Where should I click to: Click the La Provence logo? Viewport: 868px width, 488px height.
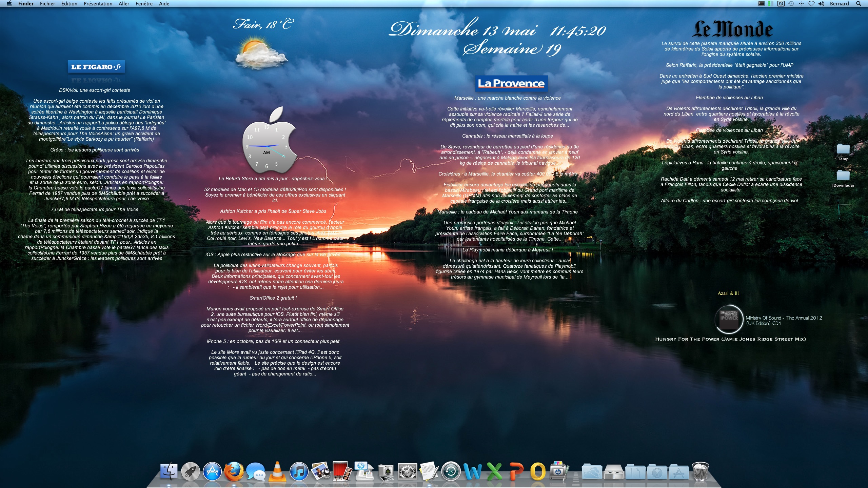click(x=511, y=83)
